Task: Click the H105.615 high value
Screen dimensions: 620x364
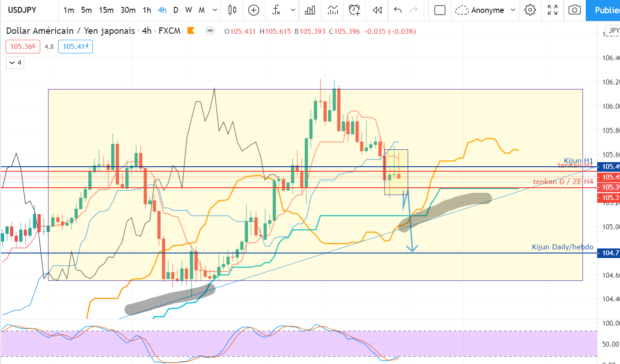Action: [x=276, y=31]
